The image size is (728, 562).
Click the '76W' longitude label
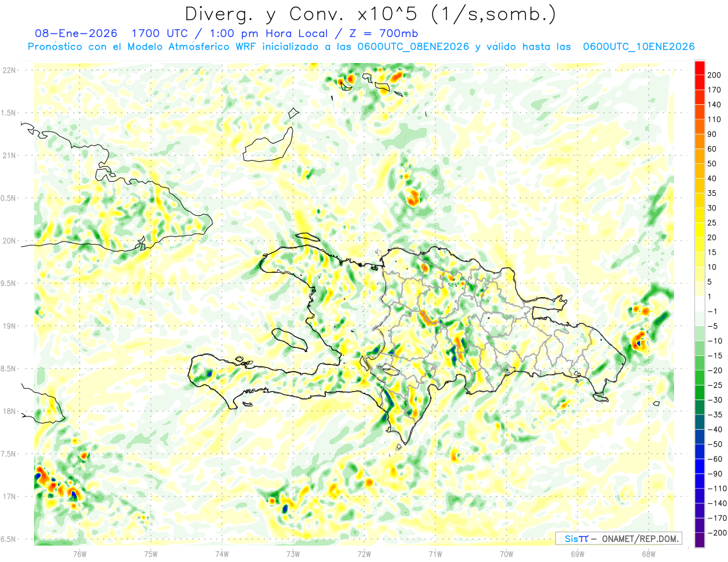(x=79, y=554)
